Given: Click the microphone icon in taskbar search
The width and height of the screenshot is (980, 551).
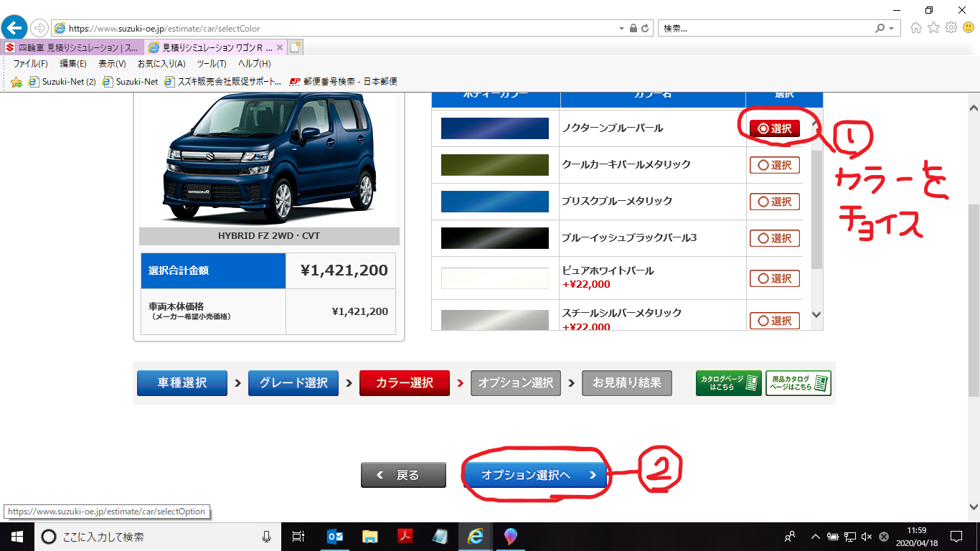Looking at the screenshot, I should (267, 536).
